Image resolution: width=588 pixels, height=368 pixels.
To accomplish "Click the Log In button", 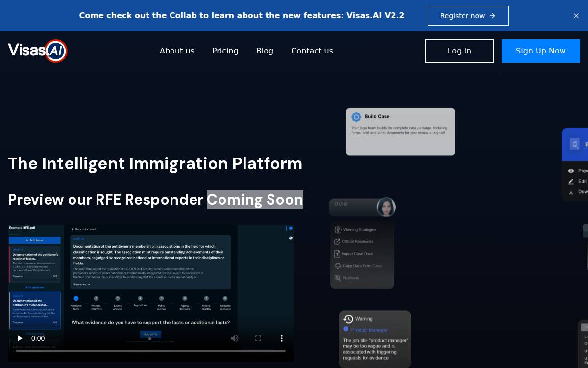I will pyautogui.click(x=460, y=51).
